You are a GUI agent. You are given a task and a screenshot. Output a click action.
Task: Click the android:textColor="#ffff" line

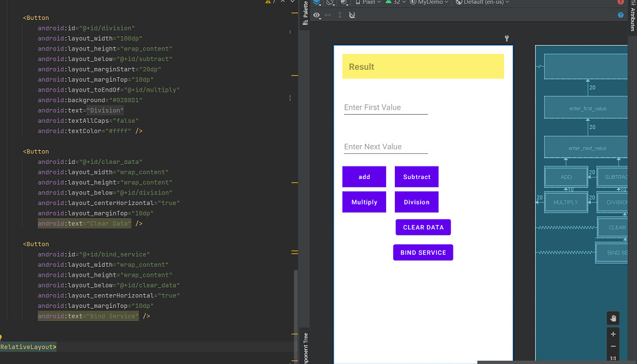[x=90, y=131]
